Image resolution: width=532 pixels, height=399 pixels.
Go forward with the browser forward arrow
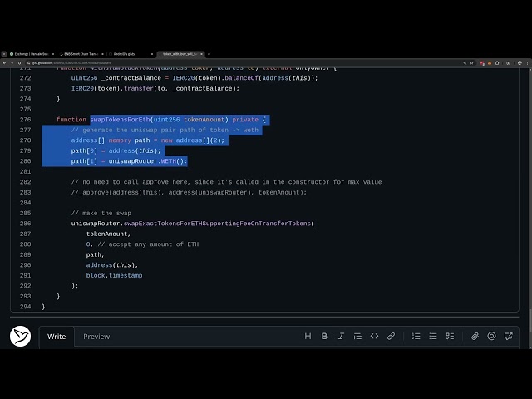tap(12, 63)
